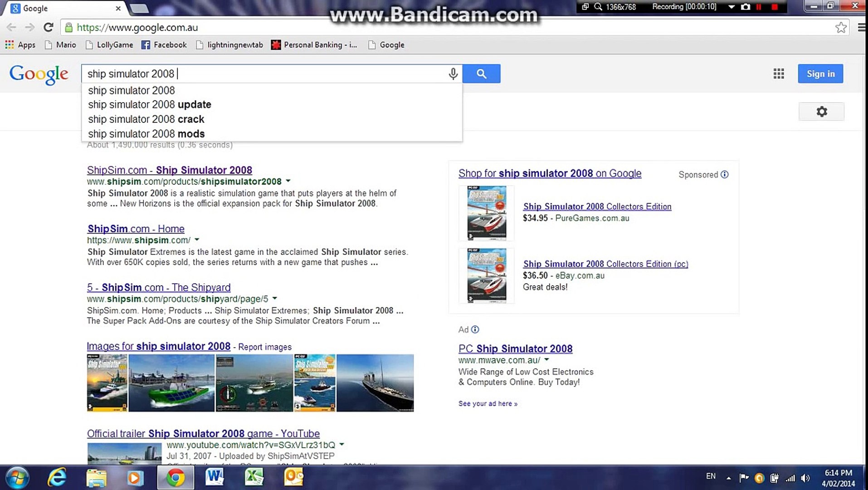
Task: Expand dropdown next to shipyard/page/5 URL
Action: [275, 299]
